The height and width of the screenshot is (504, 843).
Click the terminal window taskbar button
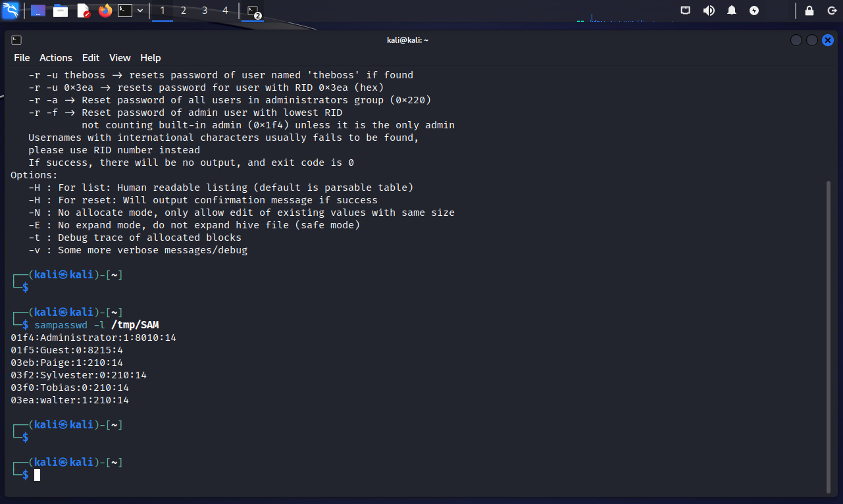click(253, 11)
